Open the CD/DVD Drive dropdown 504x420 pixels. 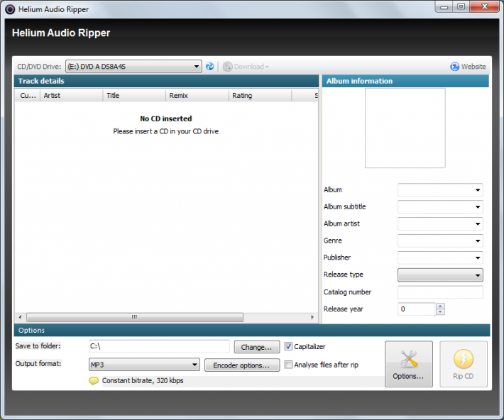tap(133, 67)
